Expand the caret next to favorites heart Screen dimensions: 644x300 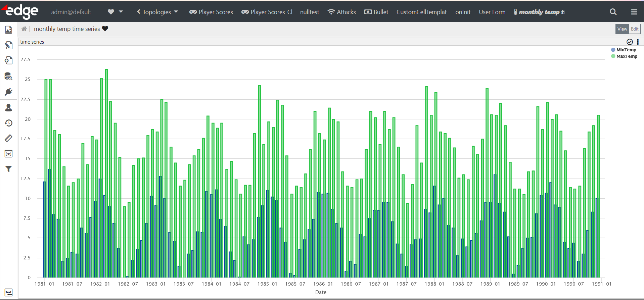coord(121,12)
